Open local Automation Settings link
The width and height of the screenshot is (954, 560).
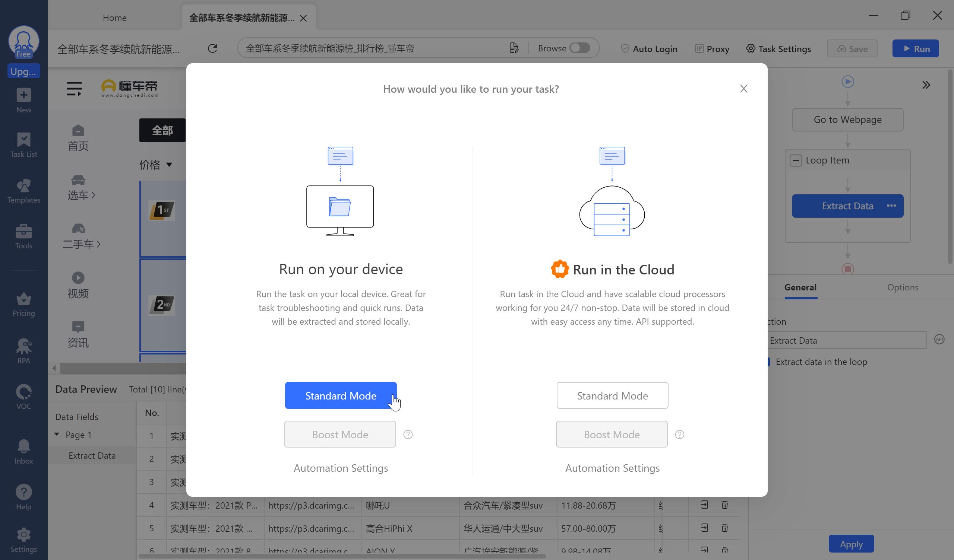[340, 468]
